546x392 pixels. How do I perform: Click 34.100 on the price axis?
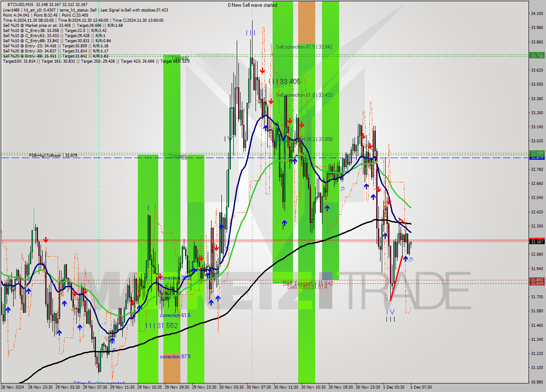point(537,14)
